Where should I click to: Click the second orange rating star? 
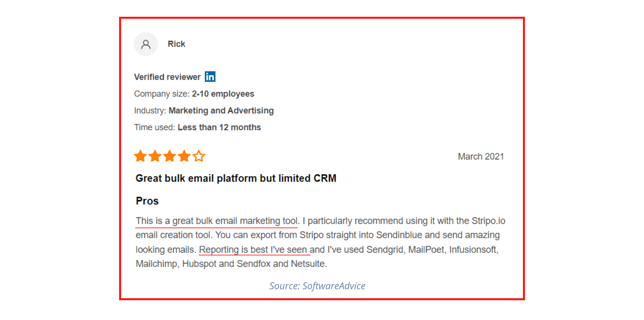coord(155,156)
